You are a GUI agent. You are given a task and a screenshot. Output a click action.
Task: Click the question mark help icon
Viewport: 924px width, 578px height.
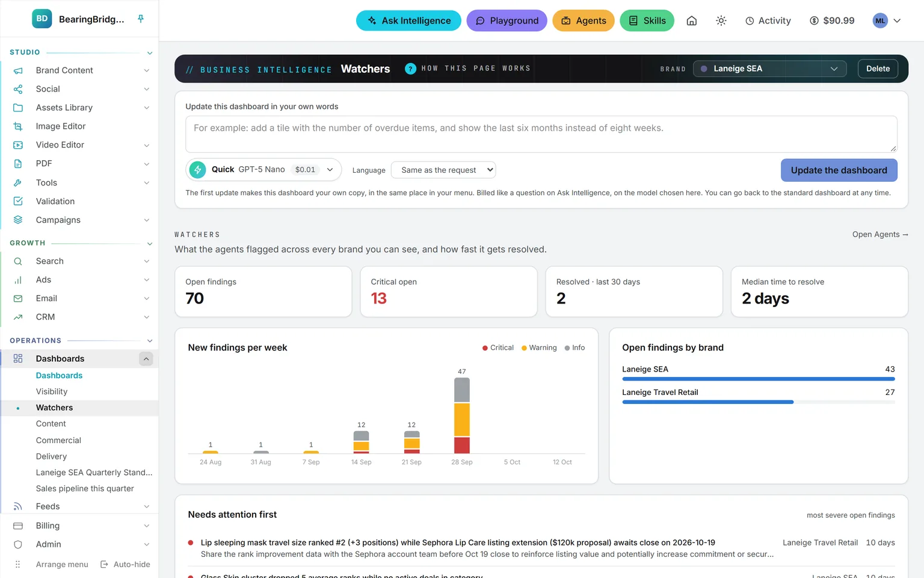pyautogui.click(x=410, y=69)
